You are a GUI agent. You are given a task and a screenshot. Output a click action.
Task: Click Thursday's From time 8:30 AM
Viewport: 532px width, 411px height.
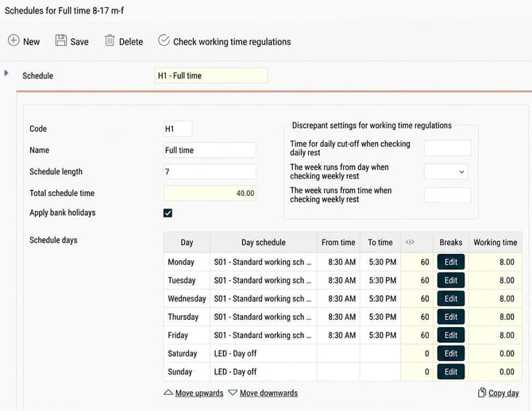tap(338, 317)
